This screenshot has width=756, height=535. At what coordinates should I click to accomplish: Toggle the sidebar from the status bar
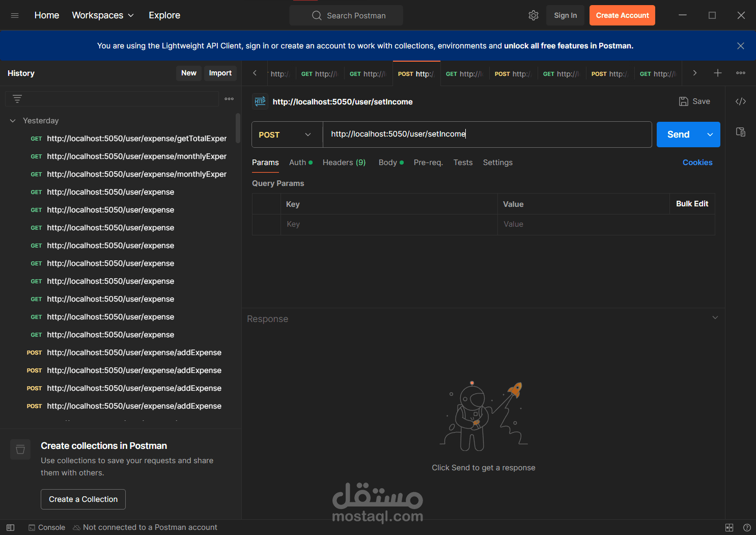click(10, 527)
